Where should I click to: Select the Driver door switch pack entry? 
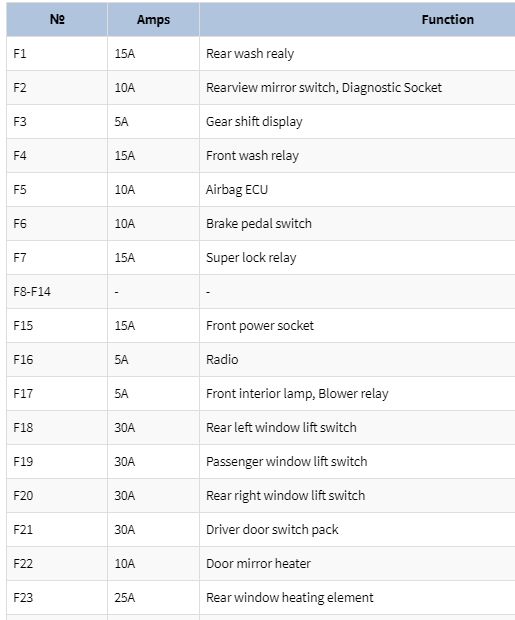(272, 530)
